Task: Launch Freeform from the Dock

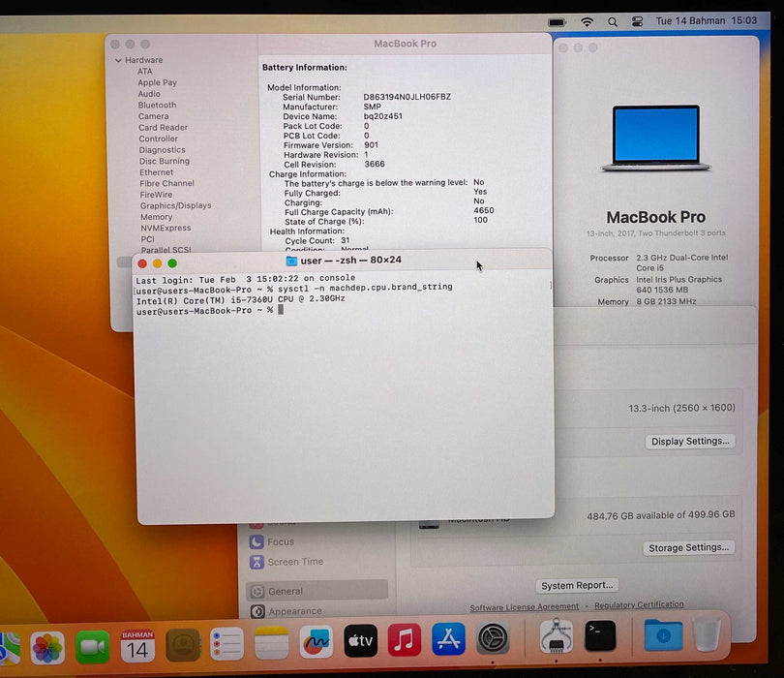Action: (x=316, y=641)
